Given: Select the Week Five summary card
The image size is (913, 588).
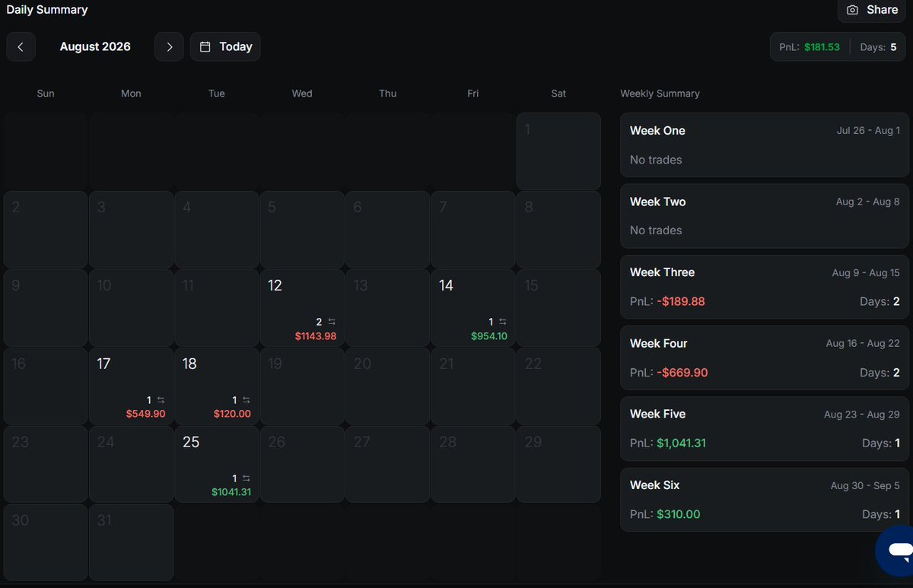Looking at the screenshot, I should pyautogui.click(x=765, y=428).
